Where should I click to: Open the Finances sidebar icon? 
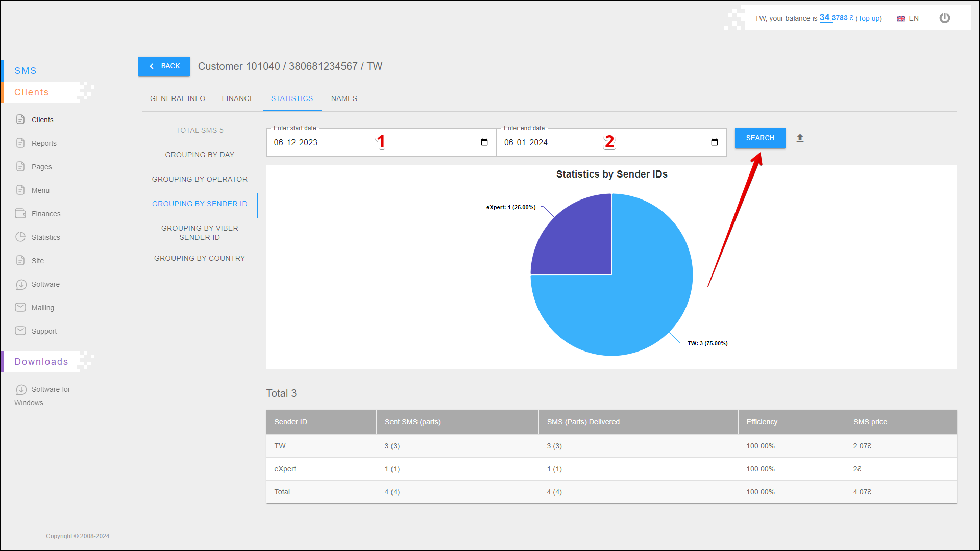click(20, 214)
